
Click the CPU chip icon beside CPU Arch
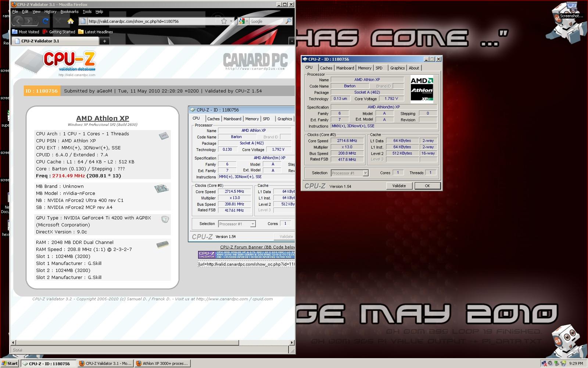tap(164, 136)
